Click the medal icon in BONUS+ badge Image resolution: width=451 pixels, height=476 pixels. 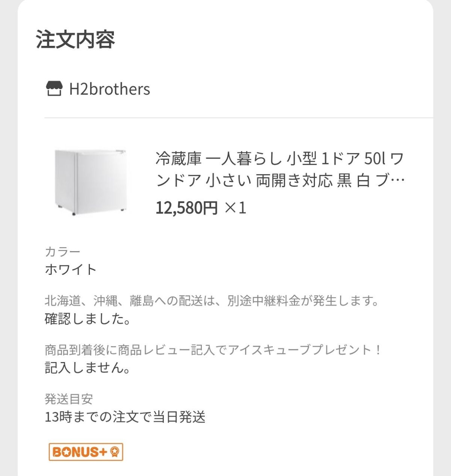coord(115,452)
